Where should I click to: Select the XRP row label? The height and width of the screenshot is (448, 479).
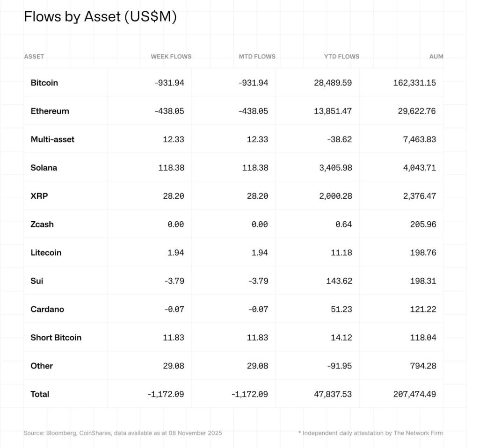[x=39, y=196]
